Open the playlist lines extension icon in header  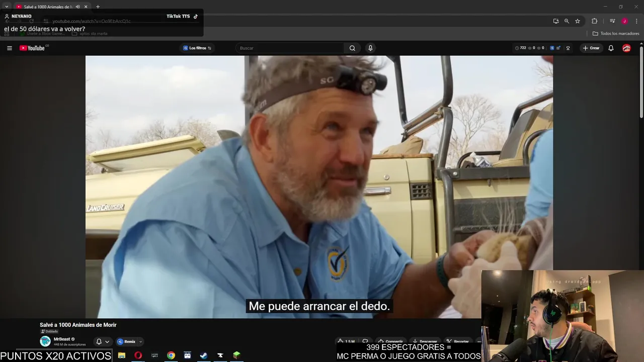tap(558, 48)
